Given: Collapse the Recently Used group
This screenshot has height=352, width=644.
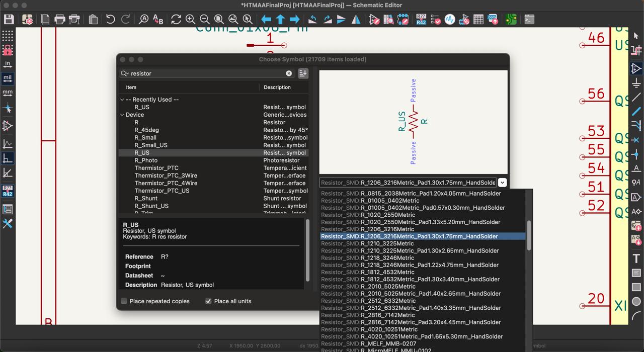Looking at the screenshot, I should pos(122,100).
